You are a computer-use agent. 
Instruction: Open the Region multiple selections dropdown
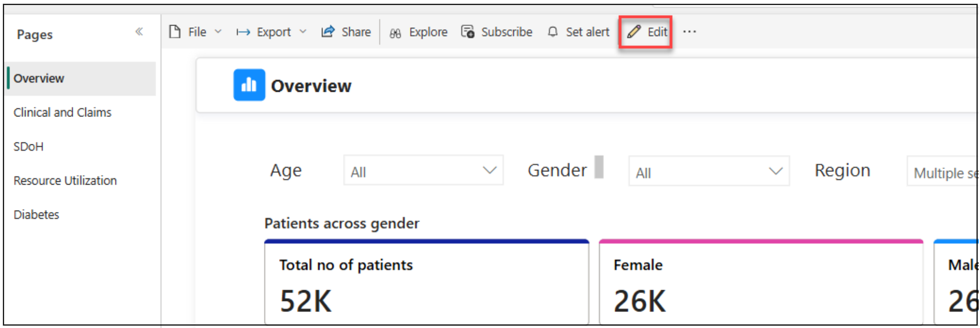click(x=943, y=171)
